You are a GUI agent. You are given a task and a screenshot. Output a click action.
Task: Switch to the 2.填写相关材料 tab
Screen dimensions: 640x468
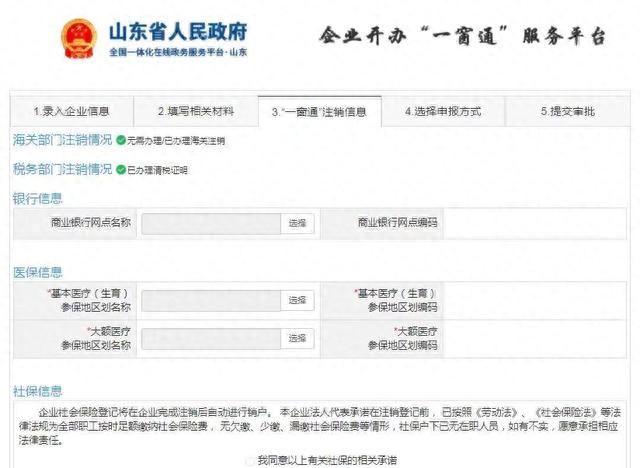pyautogui.click(x=196, y=111)
